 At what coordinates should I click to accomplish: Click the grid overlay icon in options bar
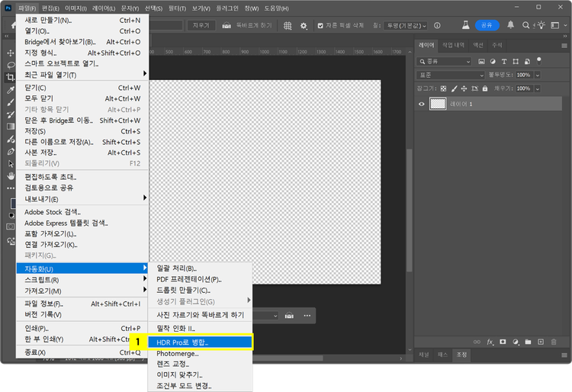click(x=288, y=25)
